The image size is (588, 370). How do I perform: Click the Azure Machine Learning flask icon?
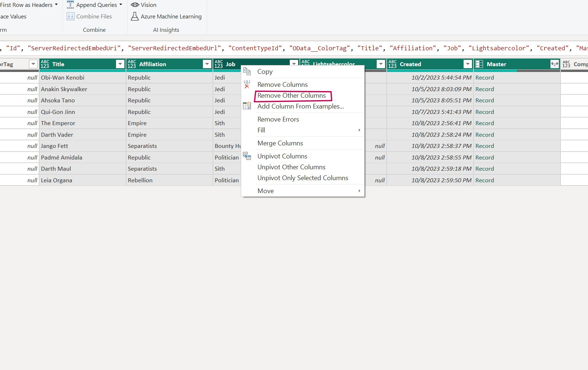point(135,16)
